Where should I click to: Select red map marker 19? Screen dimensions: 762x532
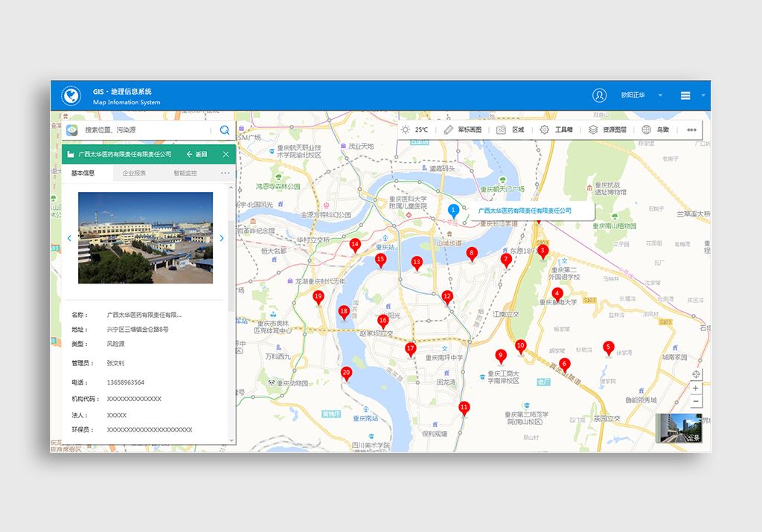tap(318, 297)
